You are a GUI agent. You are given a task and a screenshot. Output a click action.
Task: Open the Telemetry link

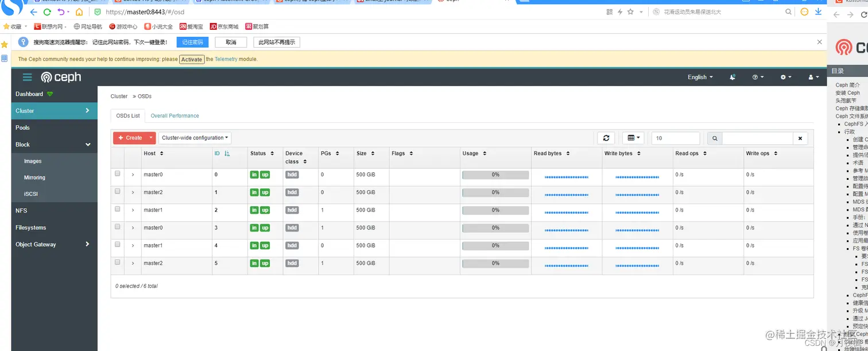click(x=226, y=59)
